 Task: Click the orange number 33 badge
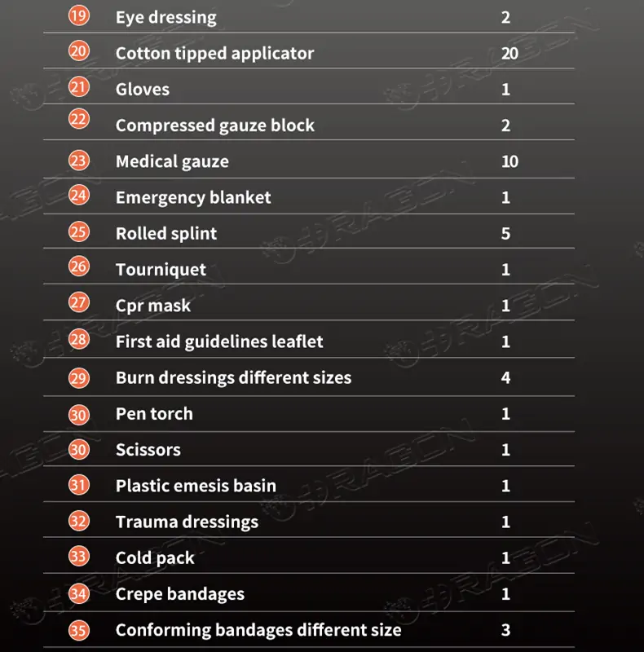[78, 557]
